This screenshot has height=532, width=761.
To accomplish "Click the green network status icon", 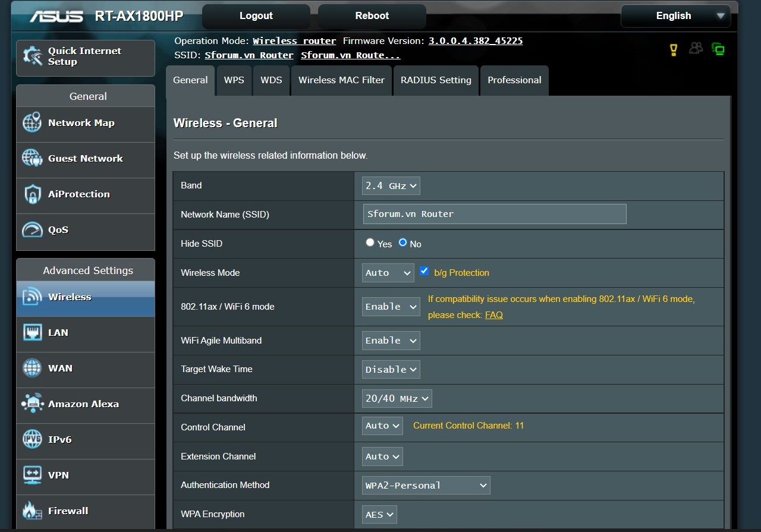I will (x=718, y=49).
